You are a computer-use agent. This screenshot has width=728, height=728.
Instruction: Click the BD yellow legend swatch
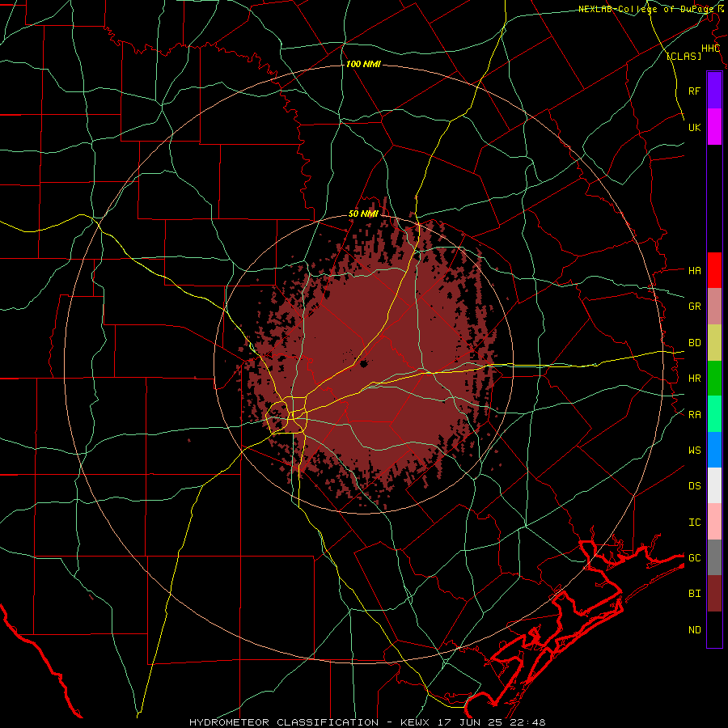pos(714,343)
